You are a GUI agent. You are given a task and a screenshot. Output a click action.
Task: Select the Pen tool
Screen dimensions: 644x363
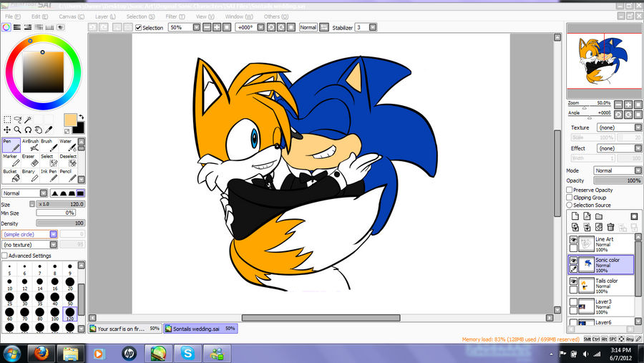pos(11,145)
